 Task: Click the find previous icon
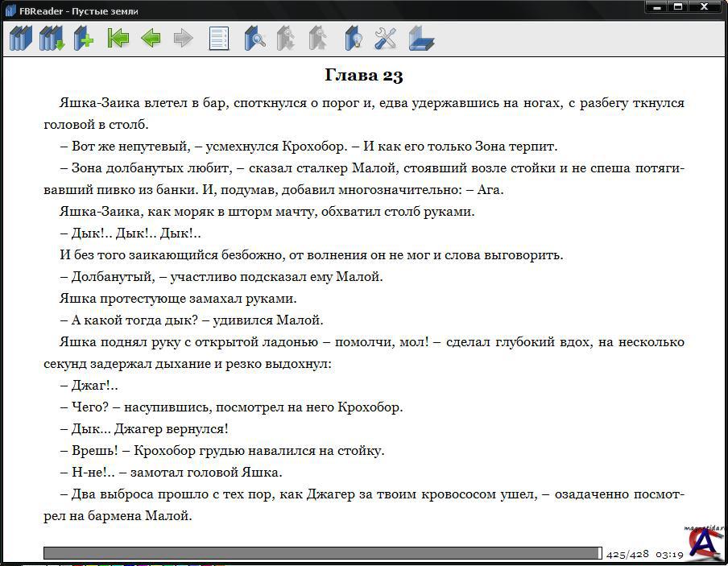[286, 38]
